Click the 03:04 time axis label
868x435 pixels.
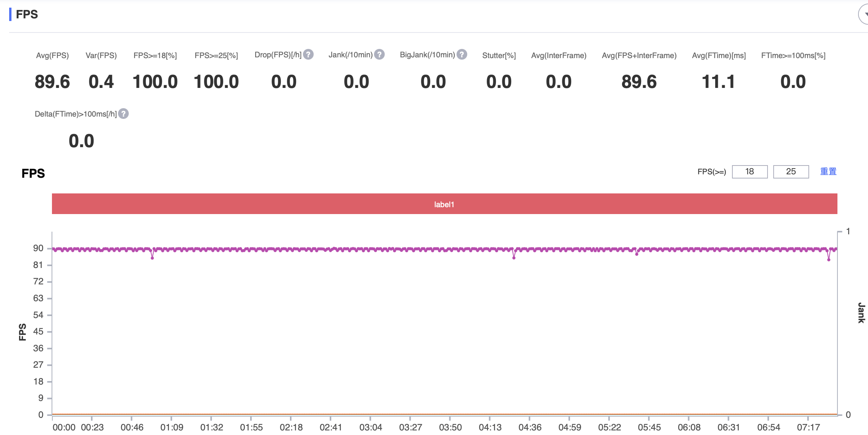click(x=371, y=427)
